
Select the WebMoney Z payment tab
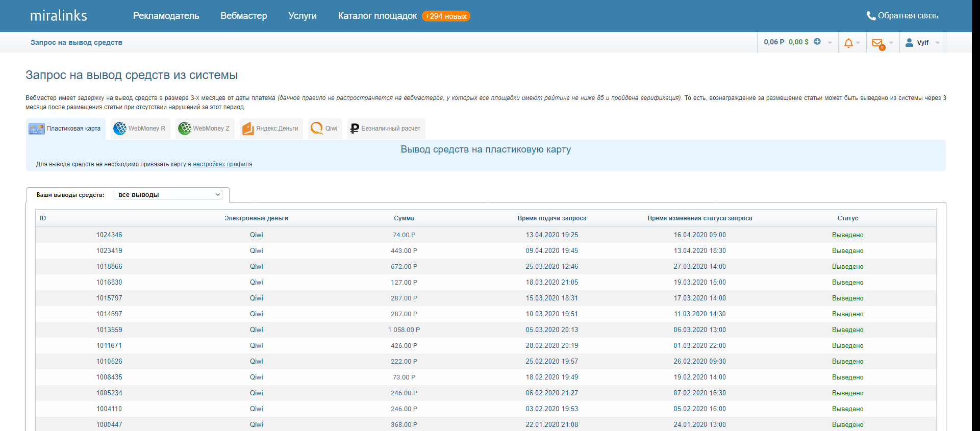tap(205, 129)
